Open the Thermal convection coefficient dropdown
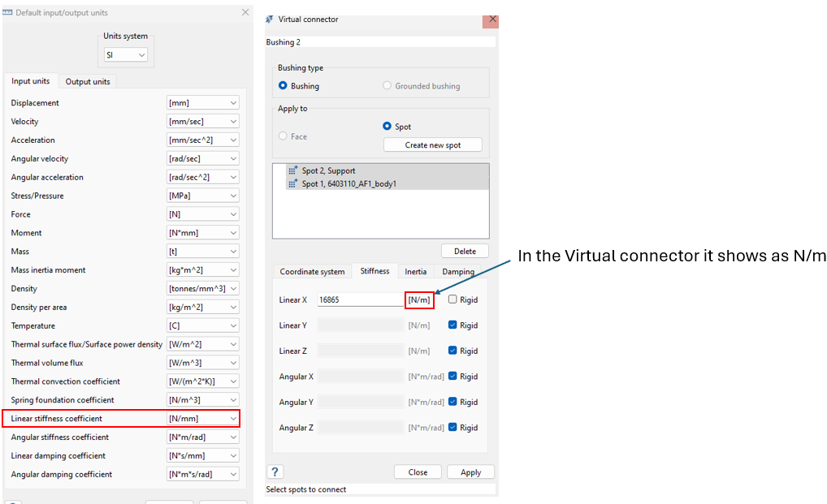Image resolution: width=827 pixels, height=504 pixels. point(203,381)
